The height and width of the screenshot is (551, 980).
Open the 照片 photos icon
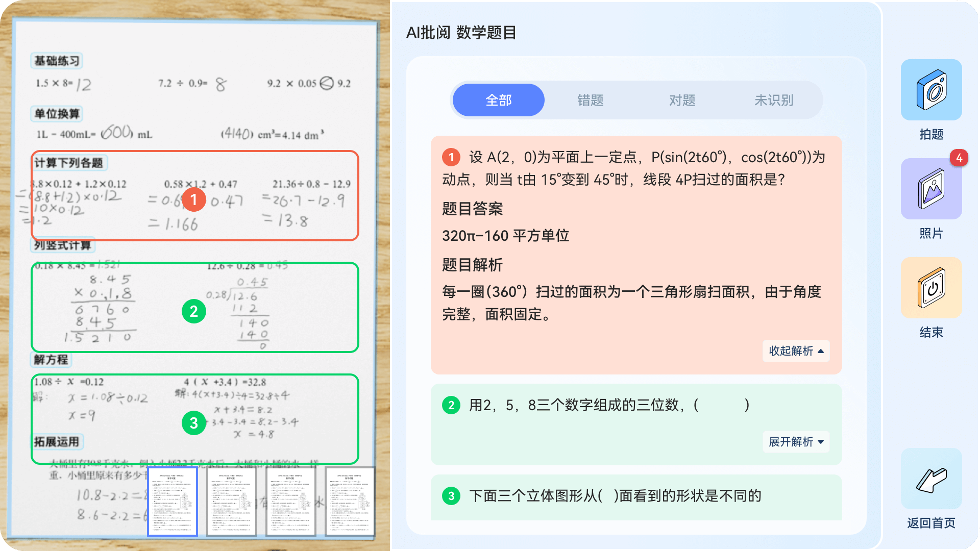pos(931,189)
